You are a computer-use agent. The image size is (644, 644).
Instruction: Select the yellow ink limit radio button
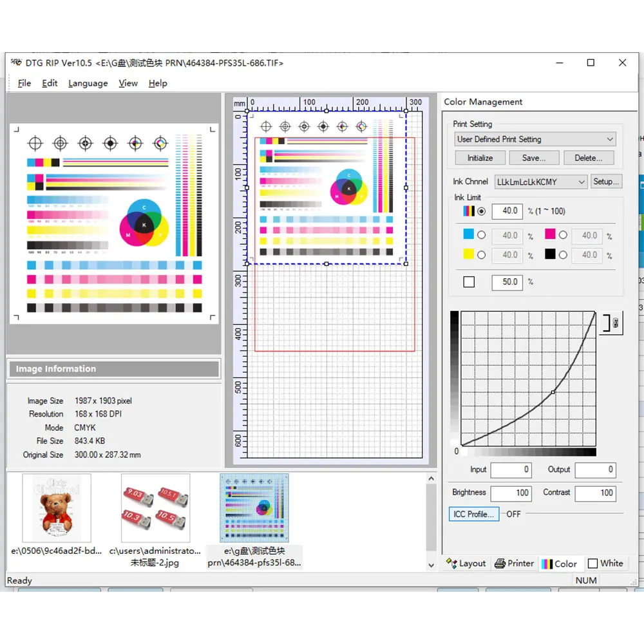(481, 255)
